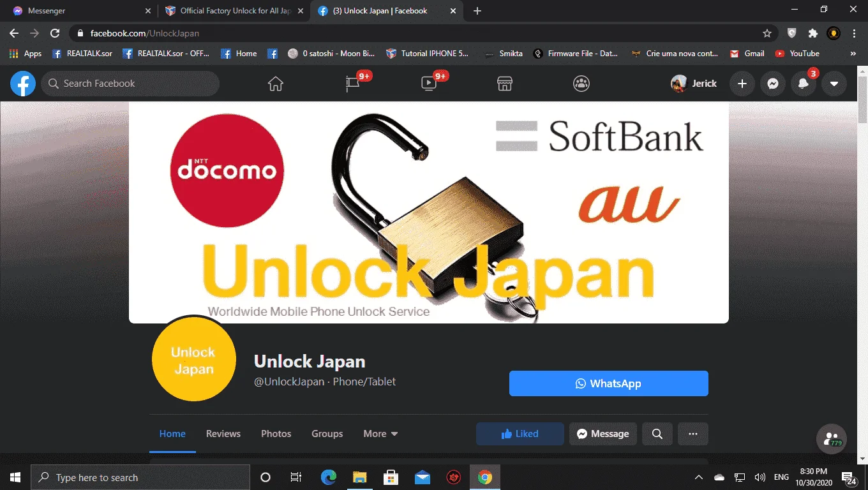Open the 0 satoshi - Moon Bi... bookmark

click(x=331, y=54)
